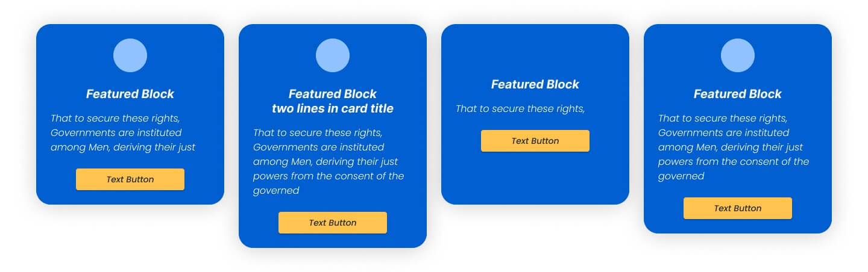
Task: Click the Featured Block title in rightmost card
Action: 738,94
